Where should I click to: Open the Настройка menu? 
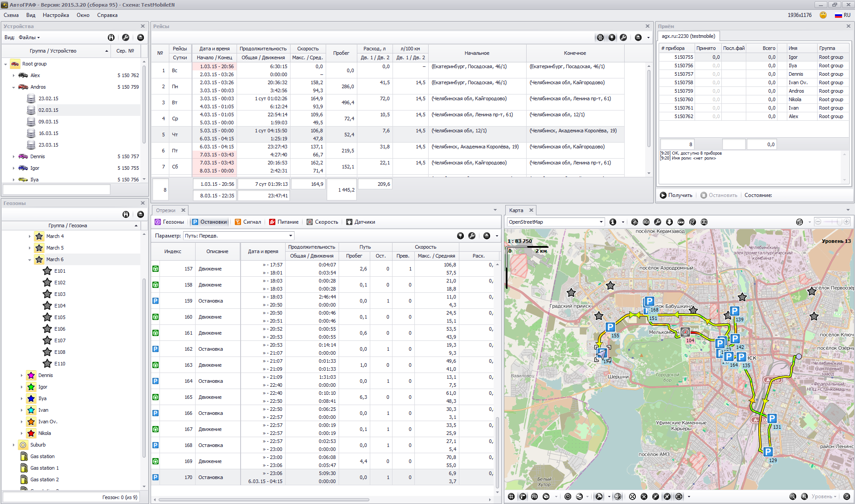pos(56,15)
